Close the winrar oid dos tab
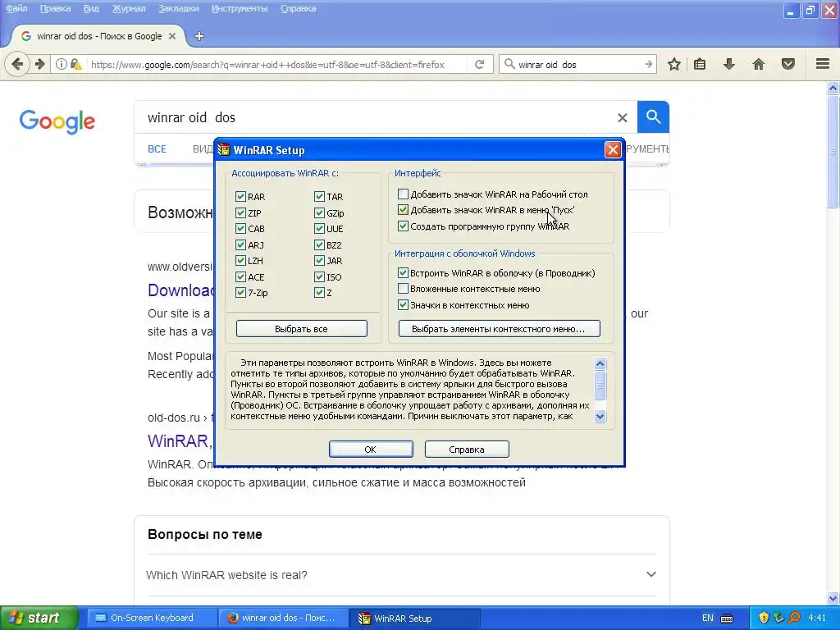This screenshot has width=840, height=630. tap(172, 36)
